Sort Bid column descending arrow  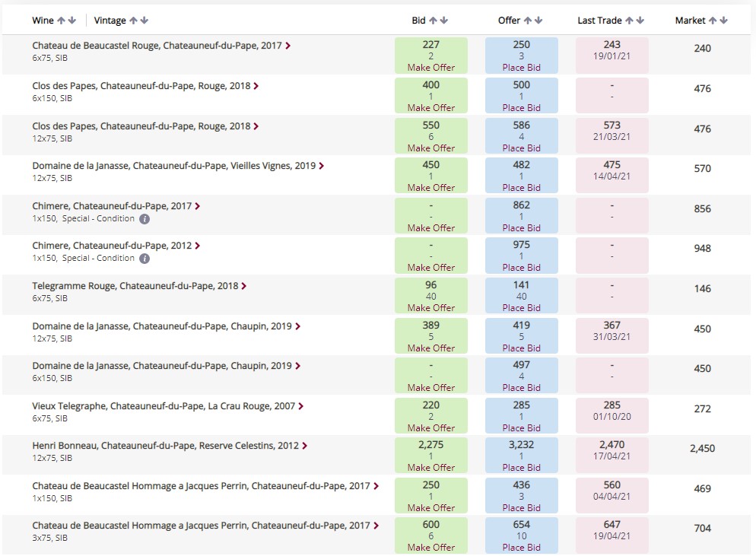444,21
